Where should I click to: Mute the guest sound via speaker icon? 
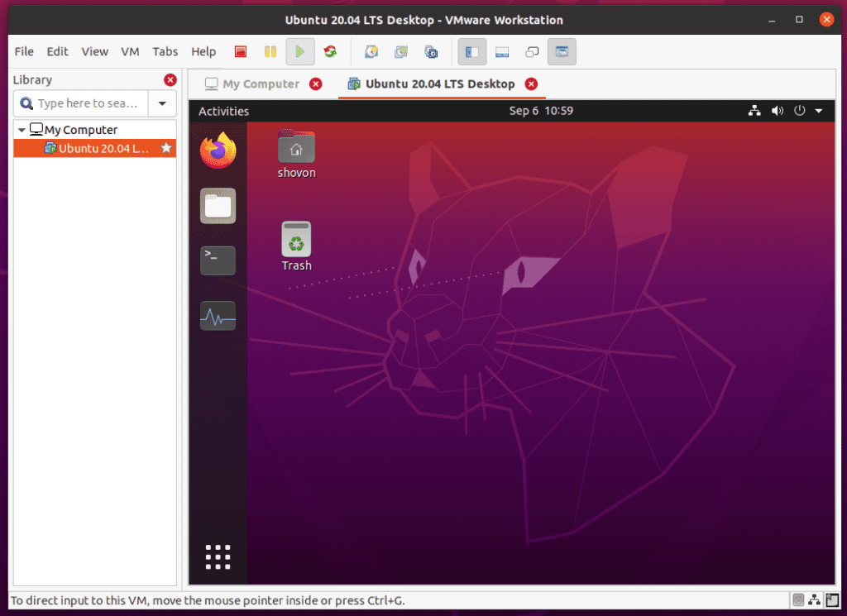(778, 110)
